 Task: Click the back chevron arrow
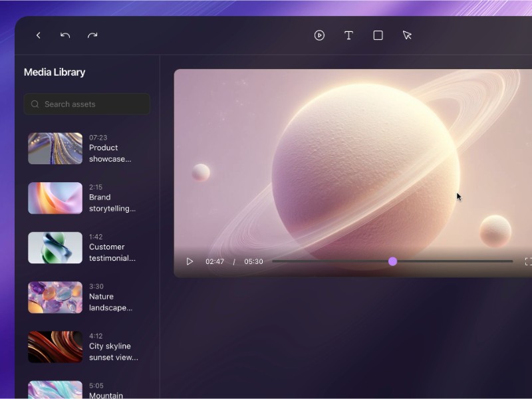coord(38,35)
